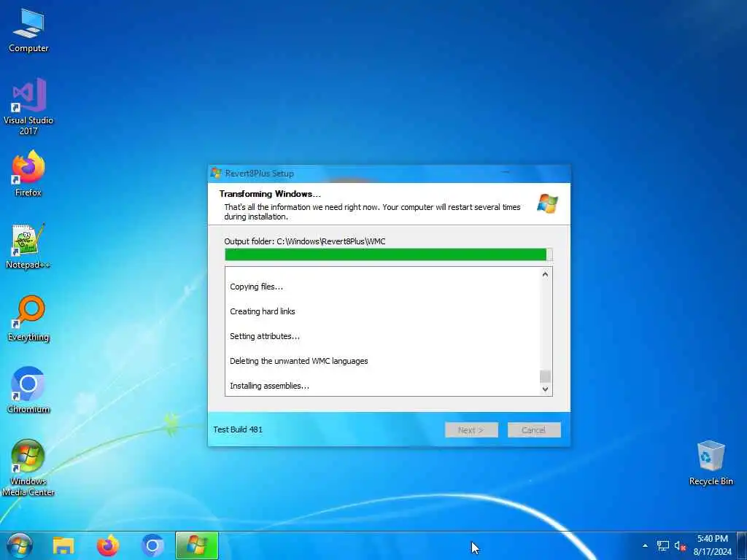
Task: Show hidden system tray icons
Action: point(645,545)
